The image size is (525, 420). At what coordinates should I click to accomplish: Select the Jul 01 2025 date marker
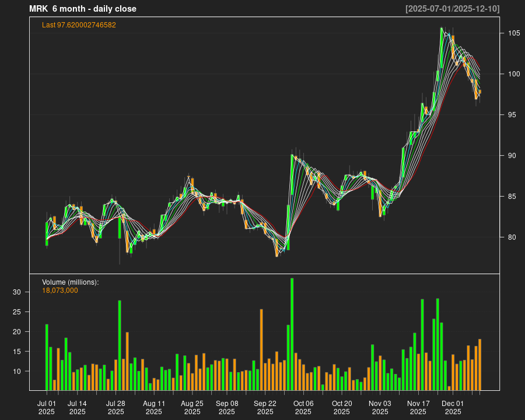(x=47, y=407)
